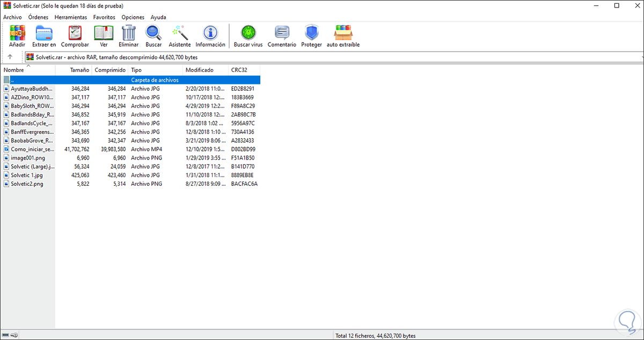Select file AZDino_ROW10
This screenshot has width=644, height=340.
coord(32,97)
